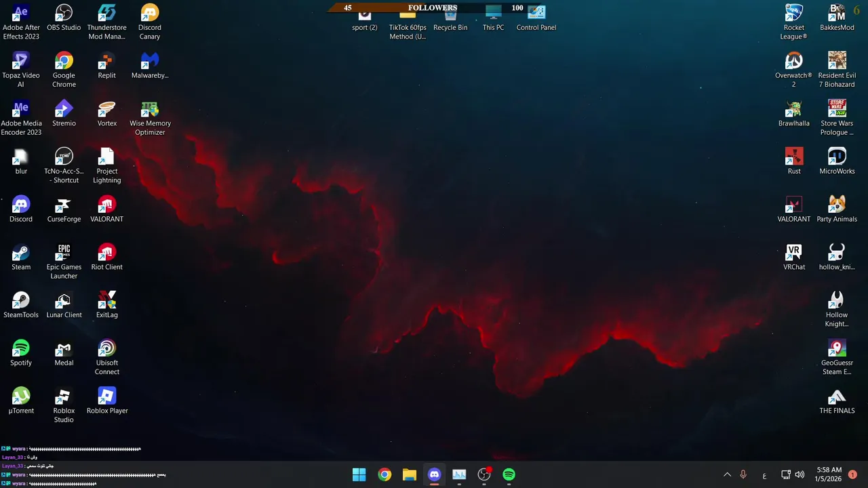Select TikTok 60fps Method folder

click(408, 24)
